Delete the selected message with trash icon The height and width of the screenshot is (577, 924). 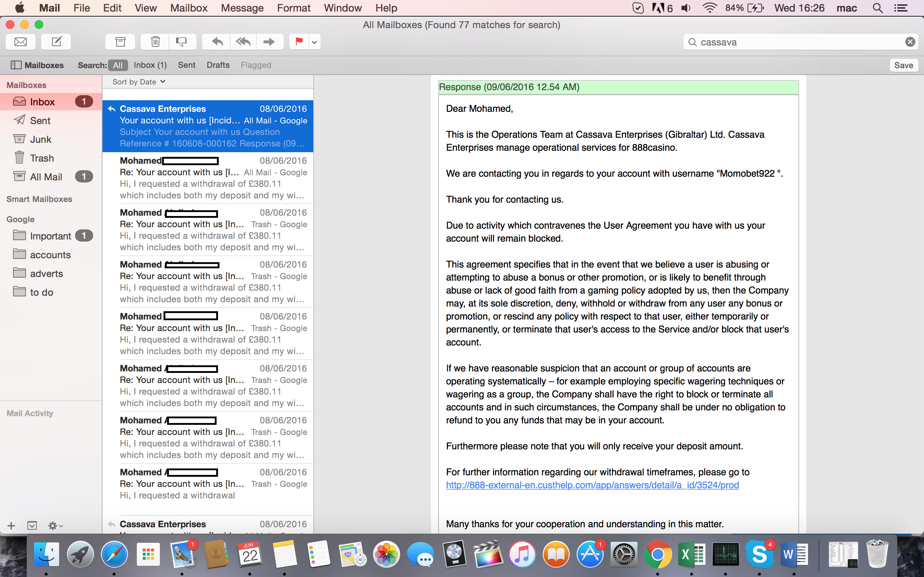[x=155, y=41]
